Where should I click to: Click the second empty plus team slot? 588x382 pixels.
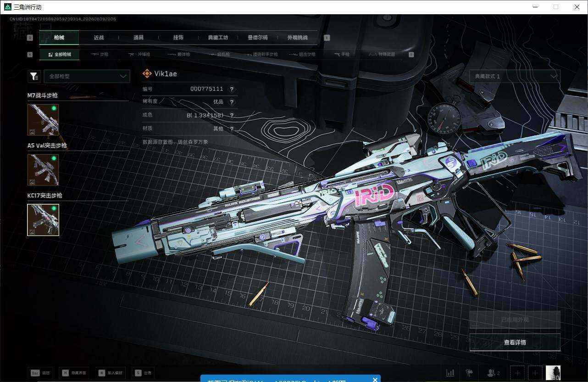pos(535,373)
